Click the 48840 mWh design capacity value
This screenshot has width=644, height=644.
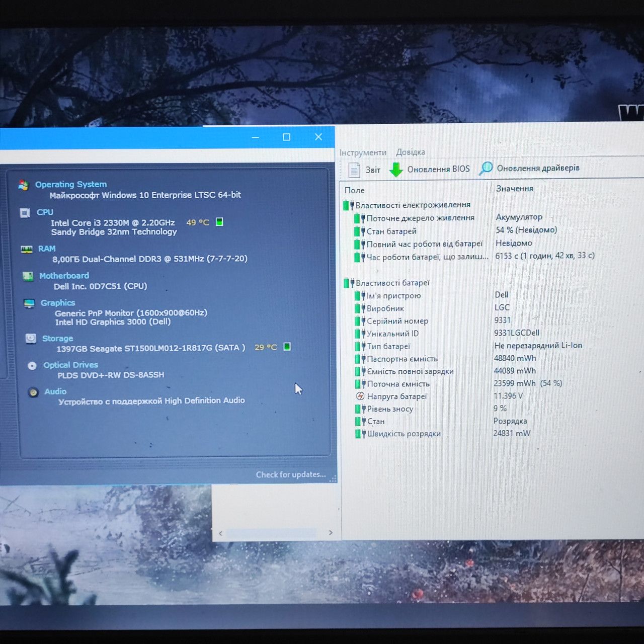click(x=515, y=358)
